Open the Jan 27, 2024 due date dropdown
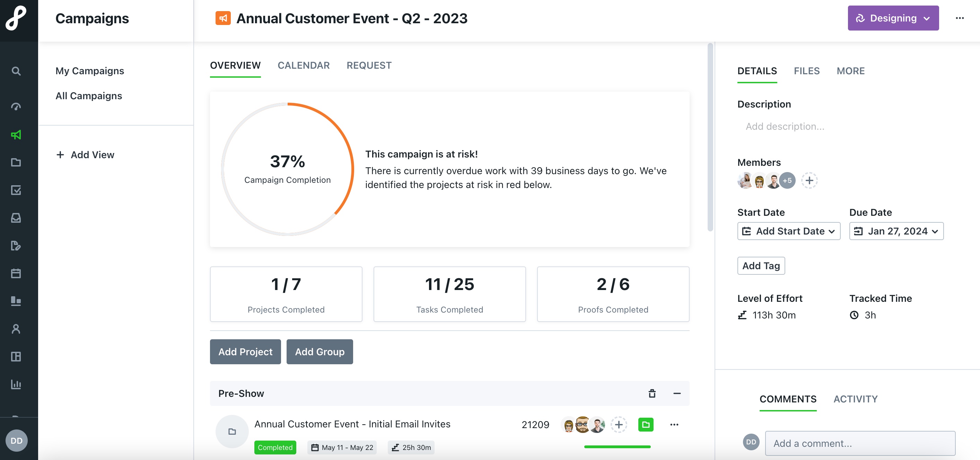Screen dimensions: 980x460 pyautogui.click(x=896, y=231)
